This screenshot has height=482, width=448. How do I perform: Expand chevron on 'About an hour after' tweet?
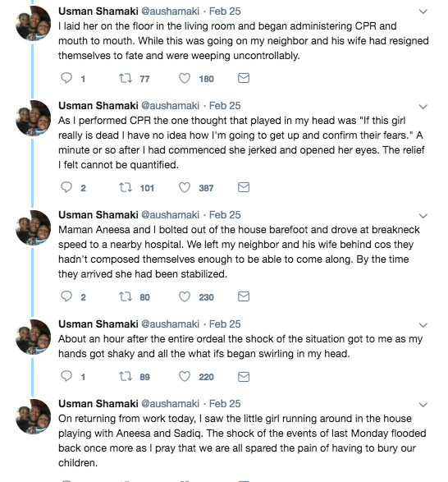(x=423, y=325)
